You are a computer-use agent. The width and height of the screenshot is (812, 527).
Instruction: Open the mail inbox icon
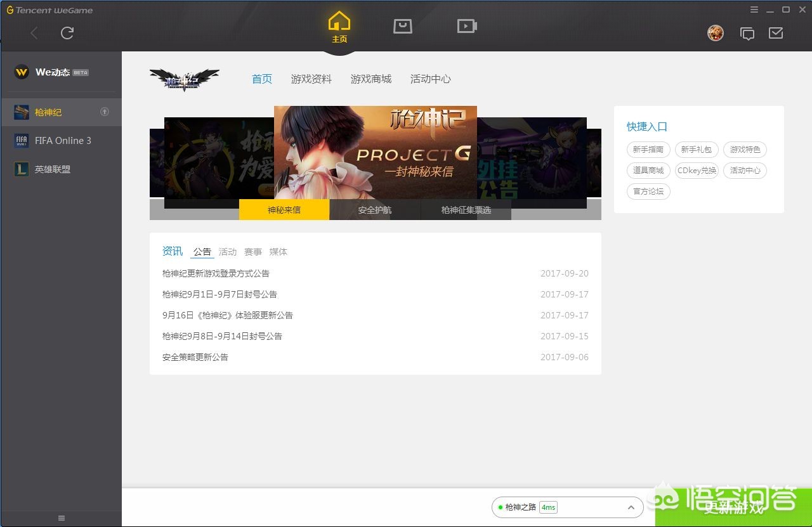[776, 33]
